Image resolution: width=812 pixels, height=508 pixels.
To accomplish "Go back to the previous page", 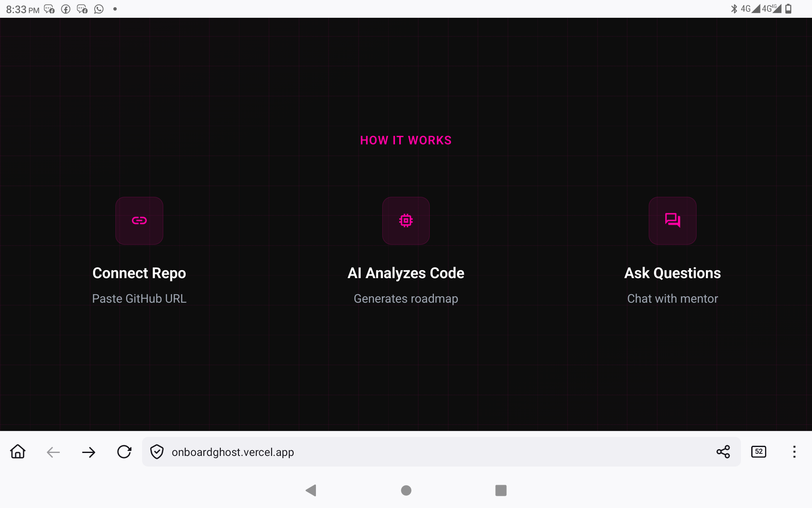I will 53,452.
